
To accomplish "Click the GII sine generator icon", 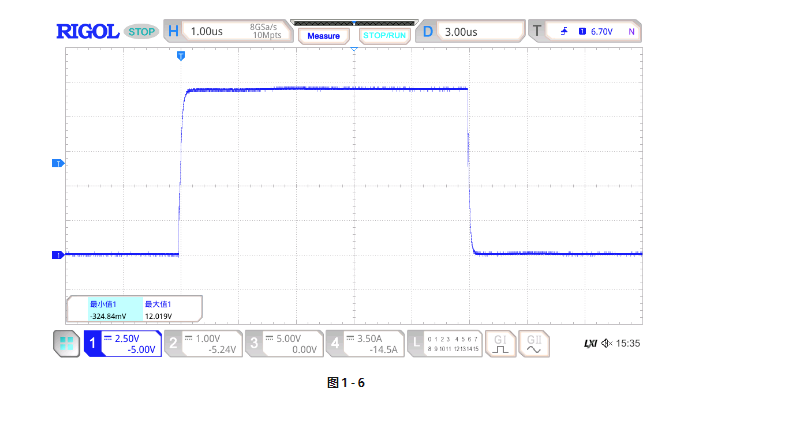I will point(535,344).
